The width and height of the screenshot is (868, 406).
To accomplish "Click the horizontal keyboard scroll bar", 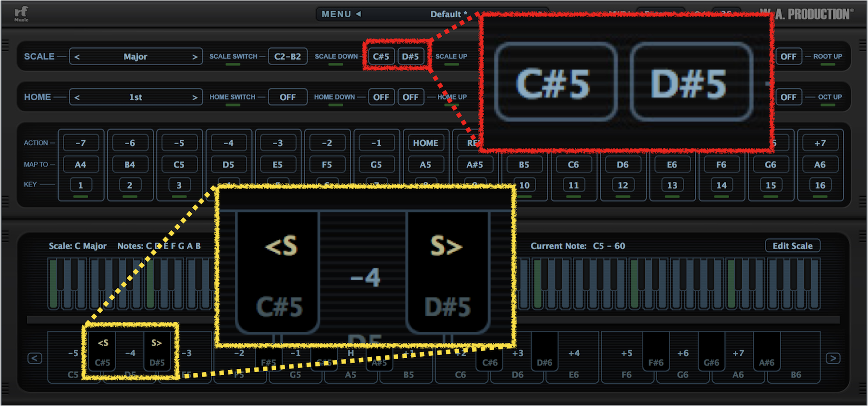I will (x=433, y=320).
